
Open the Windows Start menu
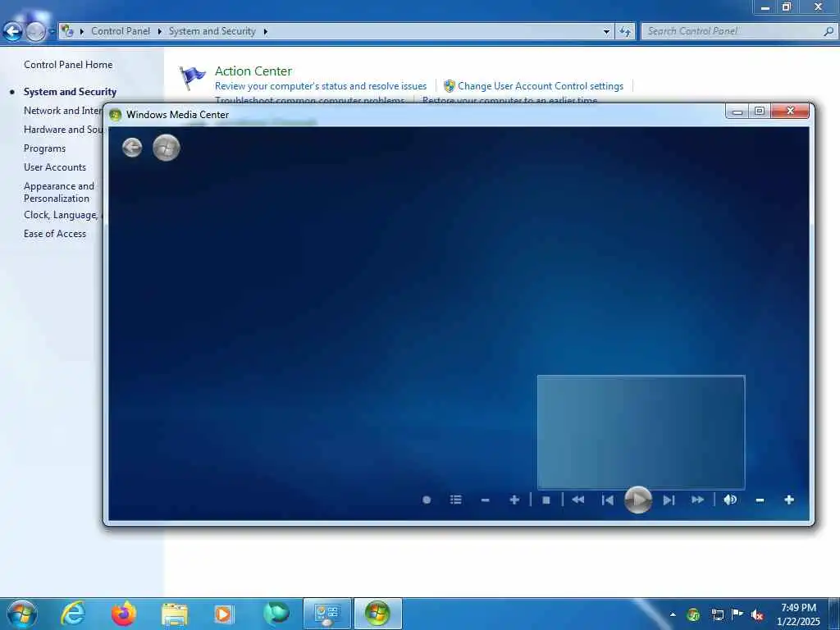[22, 614]
